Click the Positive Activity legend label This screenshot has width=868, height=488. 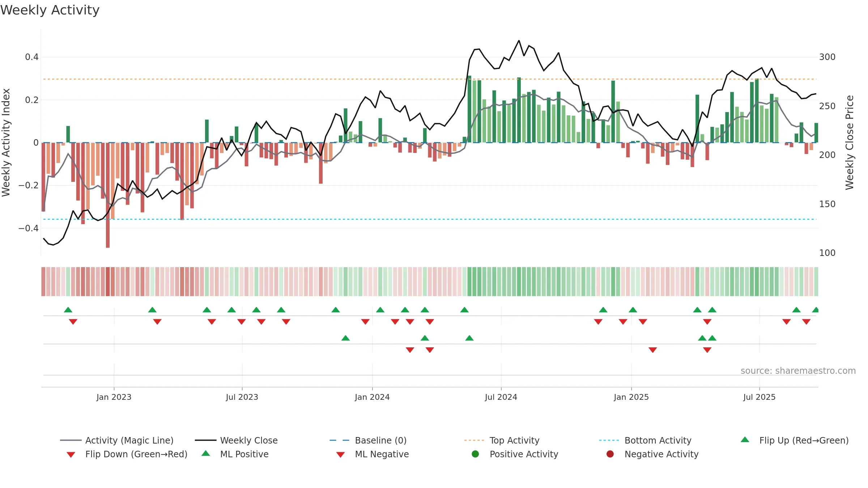click(x=524, y=454)
